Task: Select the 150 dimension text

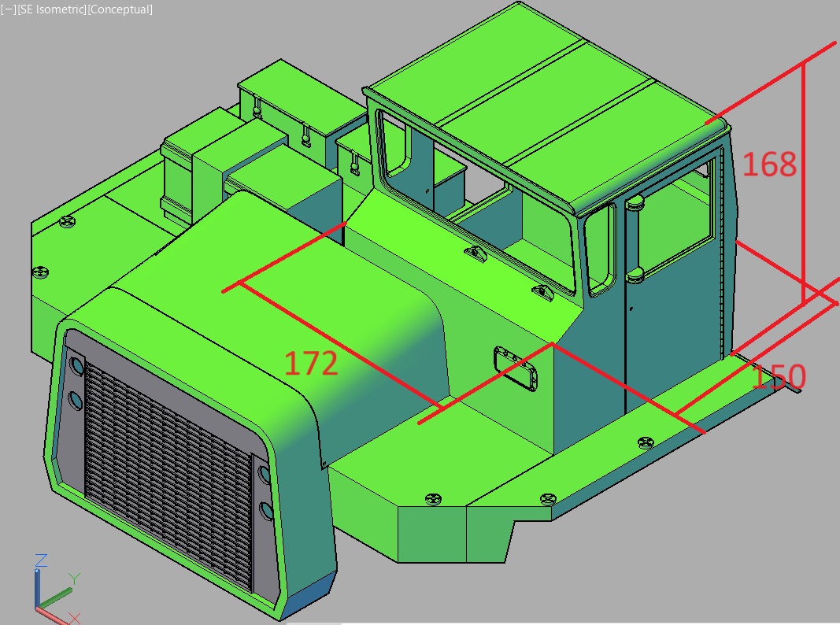Action: click(x=779, y=378)
